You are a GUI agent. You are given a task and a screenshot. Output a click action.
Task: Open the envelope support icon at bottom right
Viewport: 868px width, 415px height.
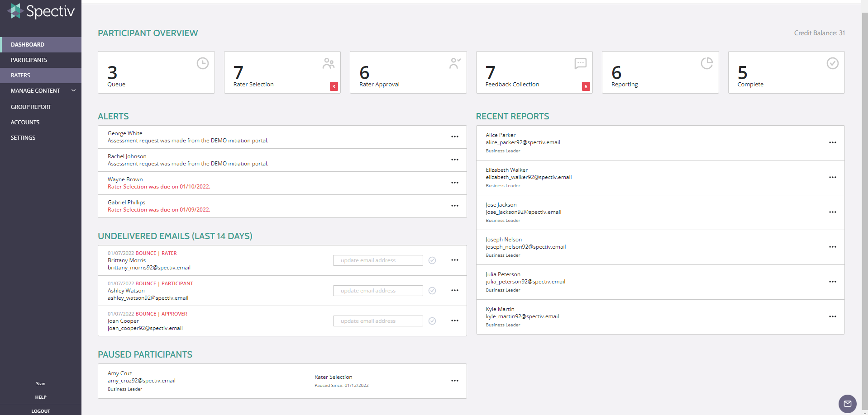point(847,404)
